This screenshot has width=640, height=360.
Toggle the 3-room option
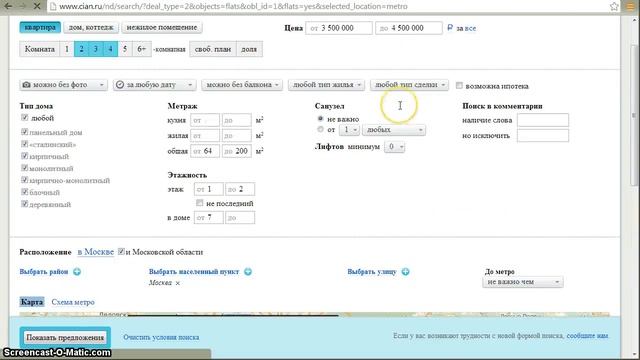96,49
